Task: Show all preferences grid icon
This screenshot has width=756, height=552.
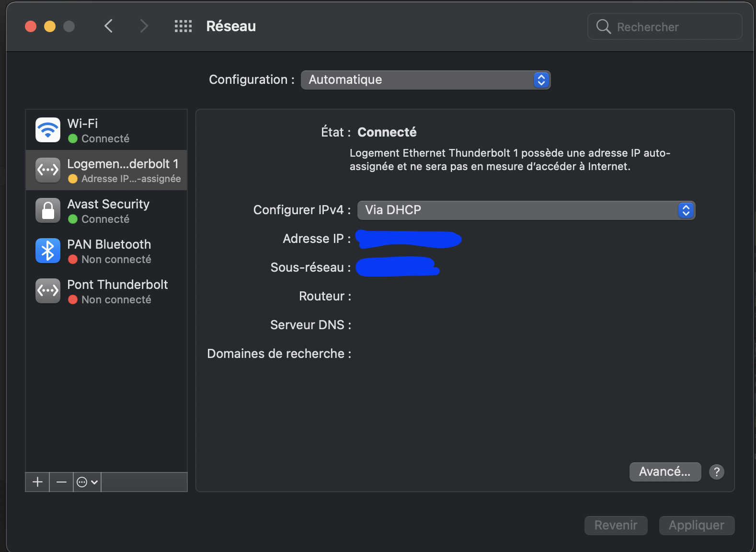Action: pyautogui.click(x=183, y=26)
